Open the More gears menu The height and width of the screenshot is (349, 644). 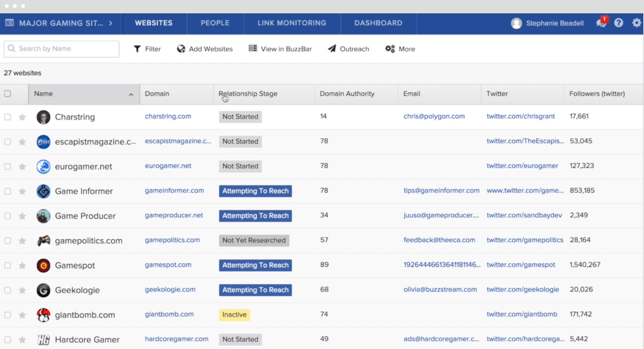(390, 49)
